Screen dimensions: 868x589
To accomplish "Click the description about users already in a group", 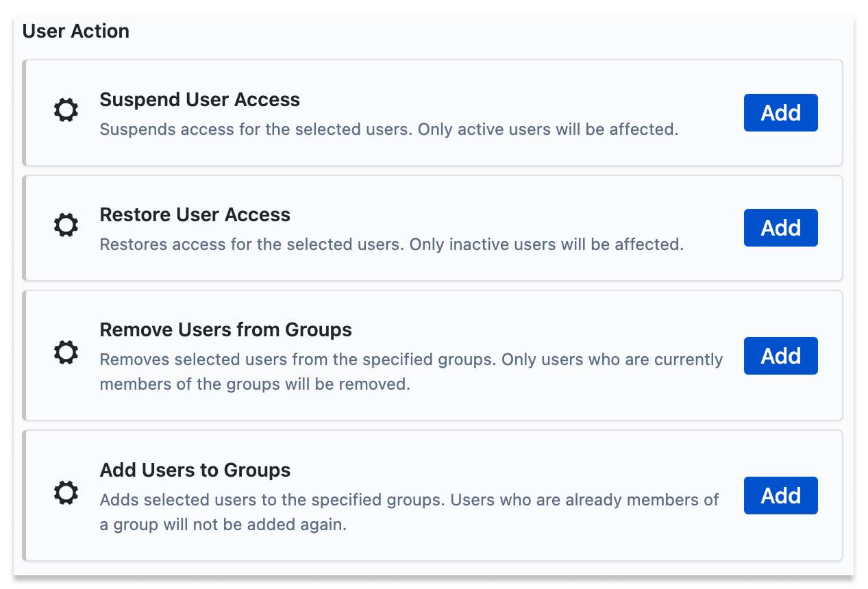I will (x=409, y=512).
